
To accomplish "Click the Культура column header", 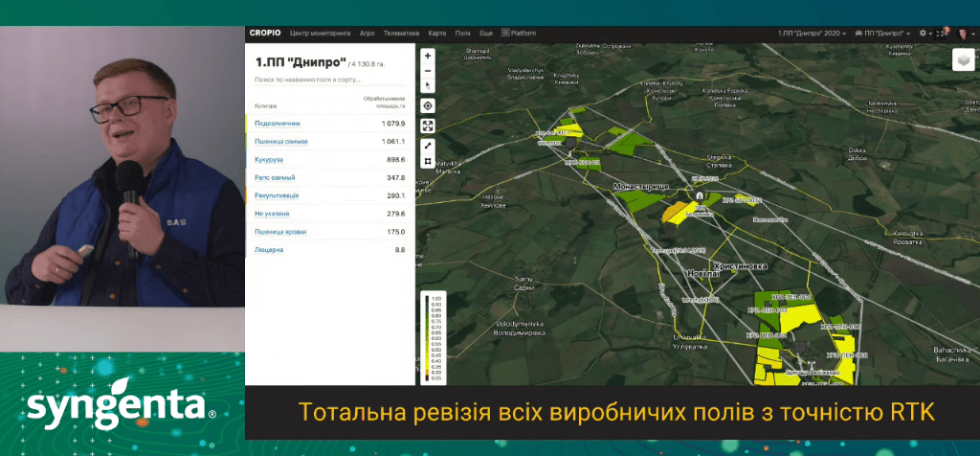I will (266, 105).
